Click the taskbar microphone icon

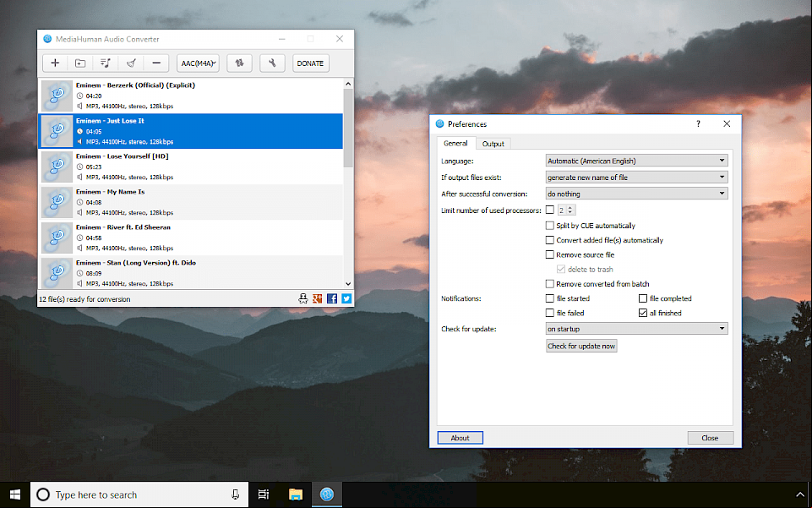pyautogui.click(x=235, y=494)
